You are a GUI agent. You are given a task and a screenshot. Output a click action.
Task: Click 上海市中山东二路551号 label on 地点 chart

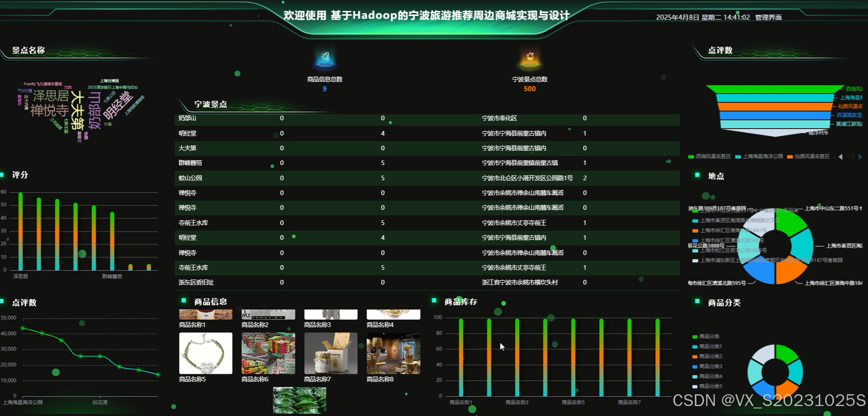833,208
